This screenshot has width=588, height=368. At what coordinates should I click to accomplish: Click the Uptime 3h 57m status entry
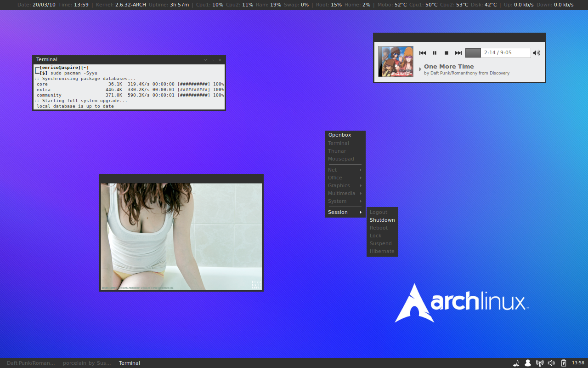(x=169, y=5)
